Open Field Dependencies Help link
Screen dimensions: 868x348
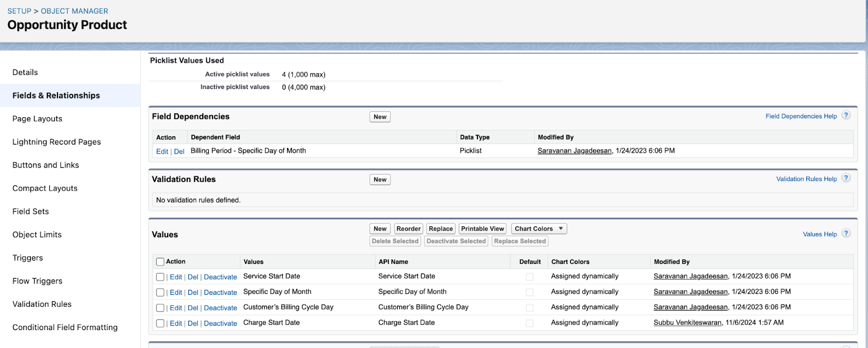click(x=801, y=116)
